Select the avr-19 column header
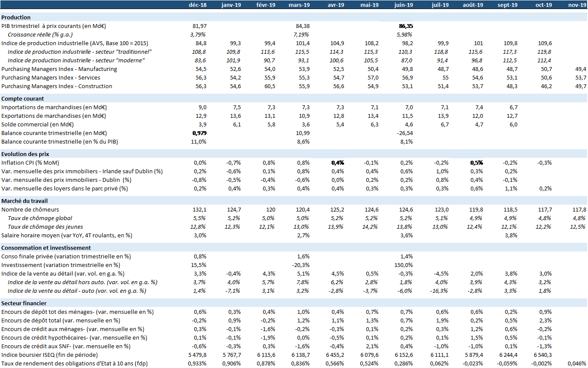Image resolution: width=588 pixels, height=368 pixels. (336, 5)
